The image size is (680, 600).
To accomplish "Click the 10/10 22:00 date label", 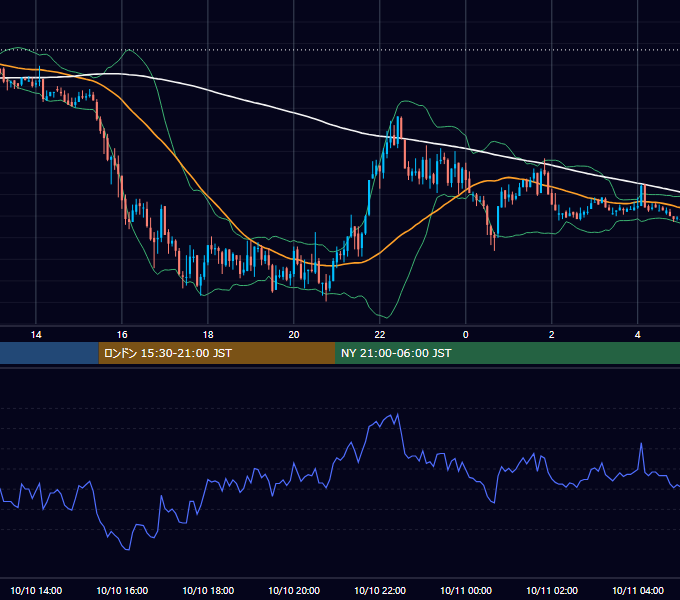I will [379, 590].
